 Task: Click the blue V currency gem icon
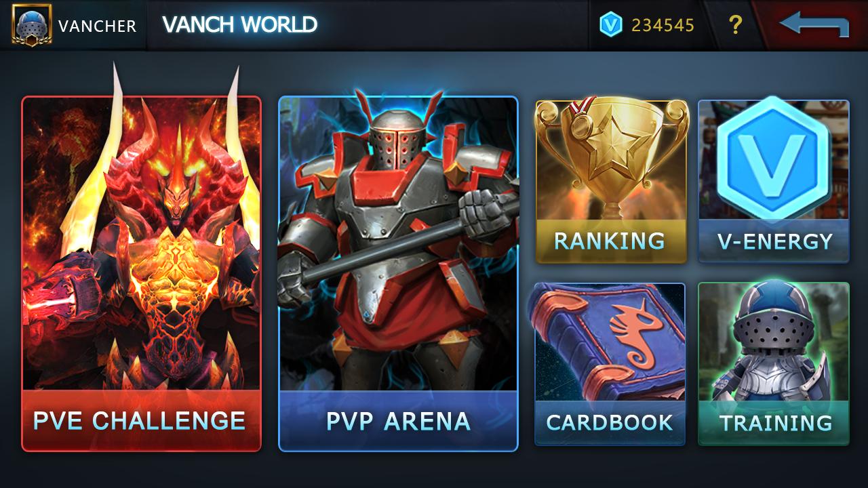pos(611,25)
